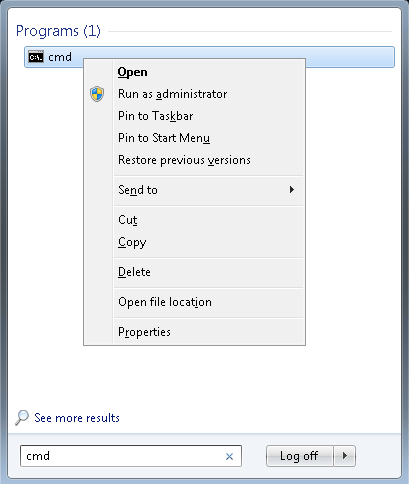
Task: Click the cmd program icon
Action: click(x=36, y=57)
